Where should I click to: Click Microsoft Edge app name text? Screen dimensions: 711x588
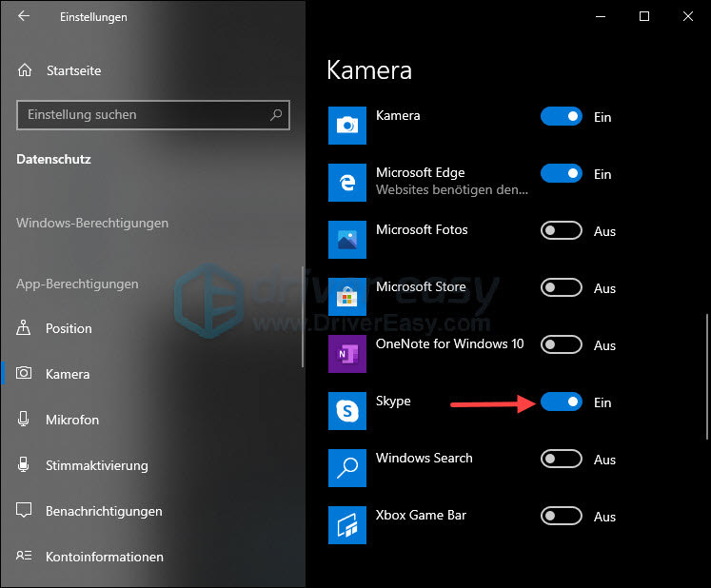point(421,172)
